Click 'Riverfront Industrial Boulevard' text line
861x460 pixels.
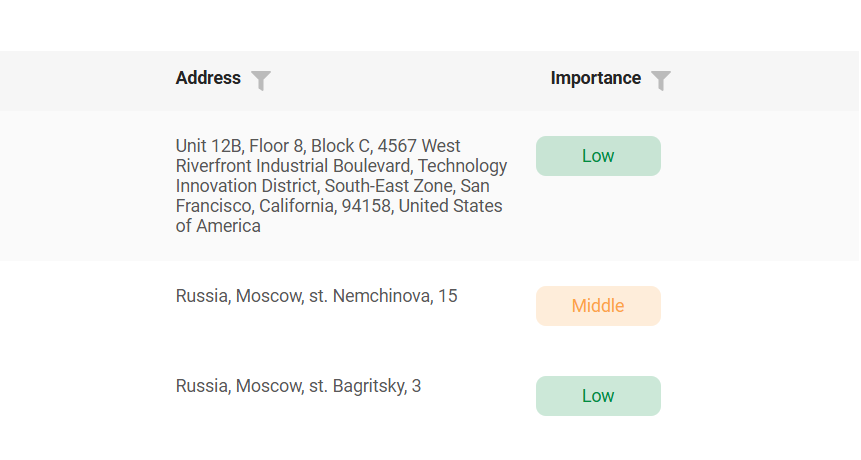tap(293, 166)
